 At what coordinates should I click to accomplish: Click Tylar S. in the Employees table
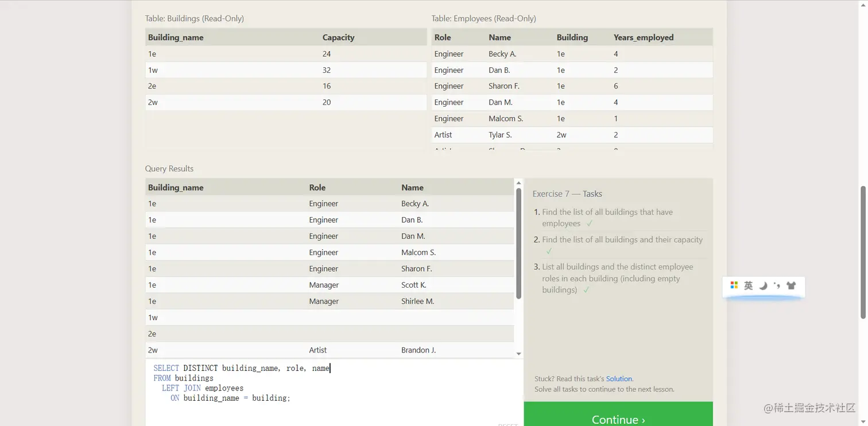point(500,135)
